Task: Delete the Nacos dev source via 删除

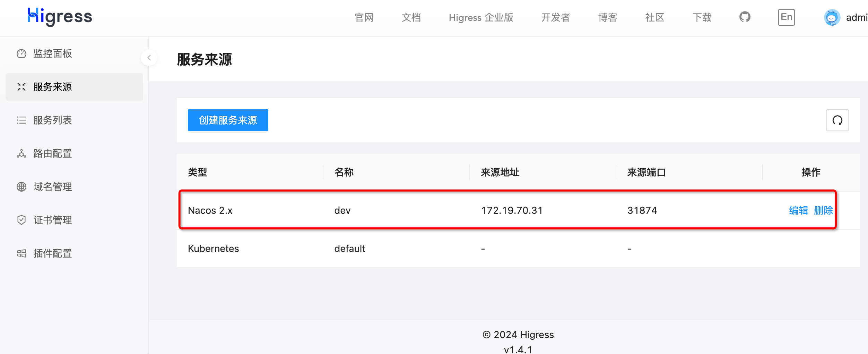Action: click(x=823, y=210)
